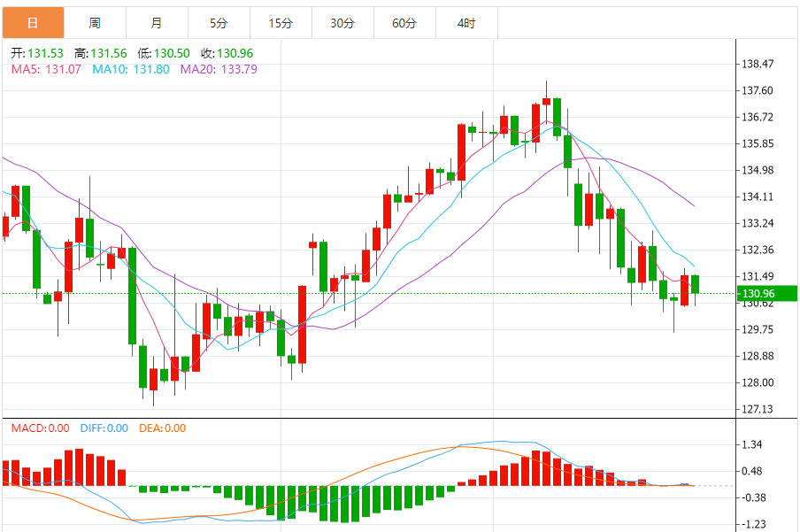
Task: Click the 低:130.50 low price value
Action: click(x=164, y=54)
